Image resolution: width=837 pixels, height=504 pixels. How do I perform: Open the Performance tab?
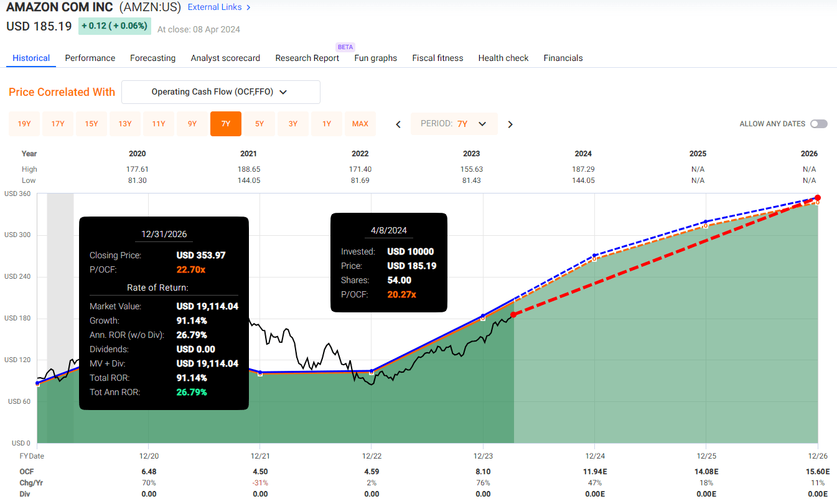click(x=90, y=58)
